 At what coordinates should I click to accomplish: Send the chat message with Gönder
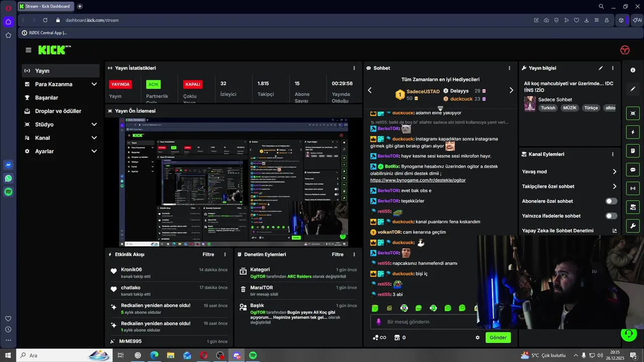point(498,337)
